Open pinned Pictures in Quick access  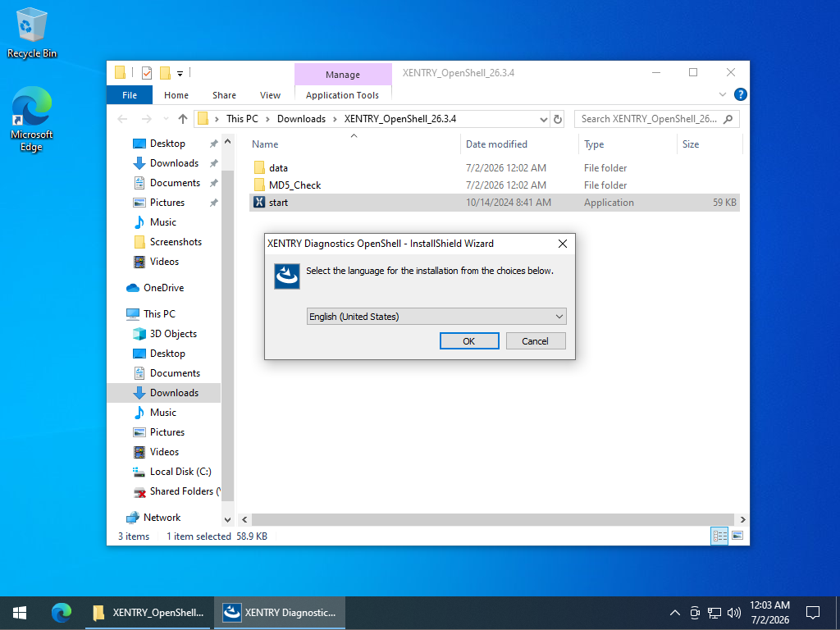(x=167, y=203)
